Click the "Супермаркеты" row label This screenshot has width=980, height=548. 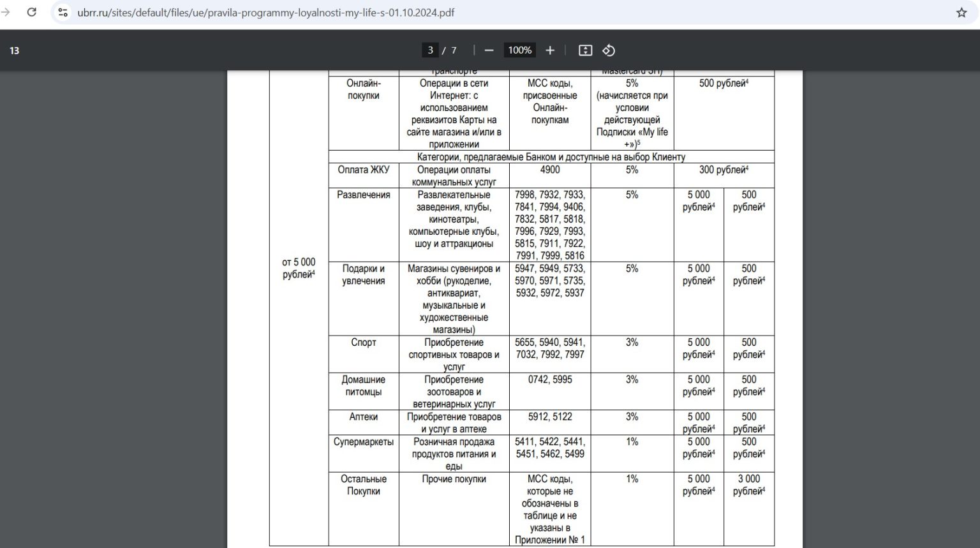pyautogui.click(x=363, y=441)
